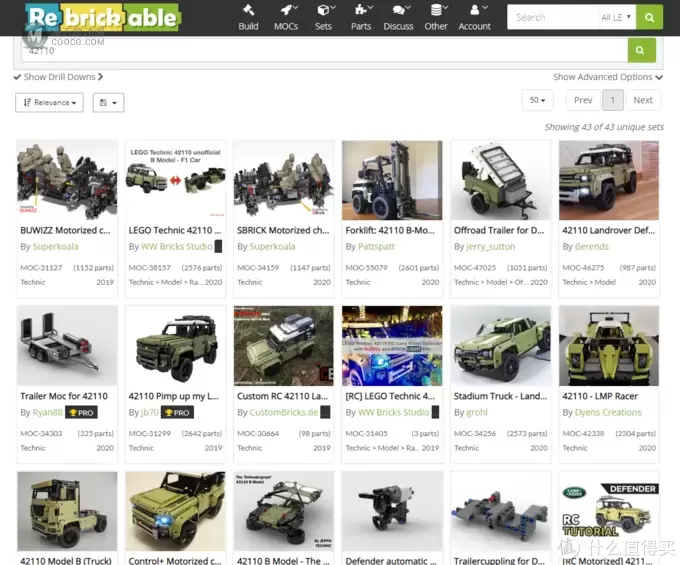Open the Forklift 42110 B-Model thumbnail

point(392,180)
